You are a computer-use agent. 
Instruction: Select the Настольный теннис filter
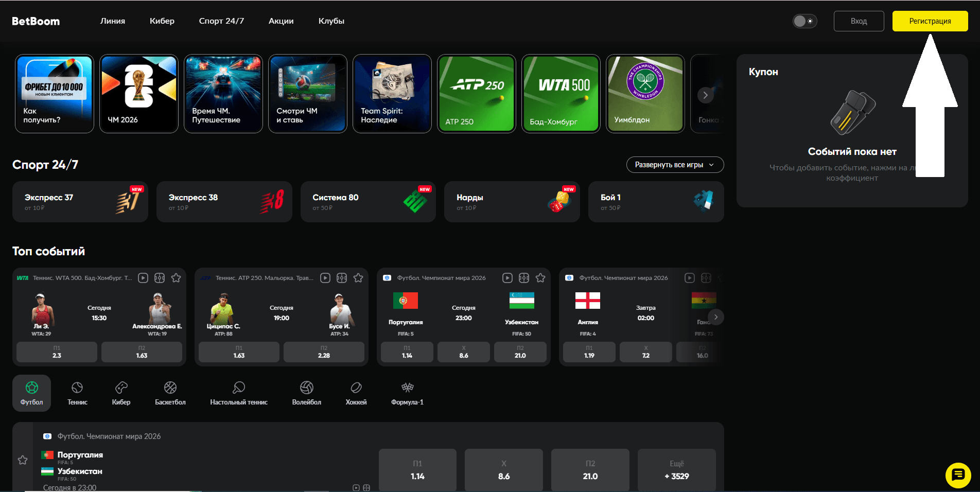pos(239,393)
